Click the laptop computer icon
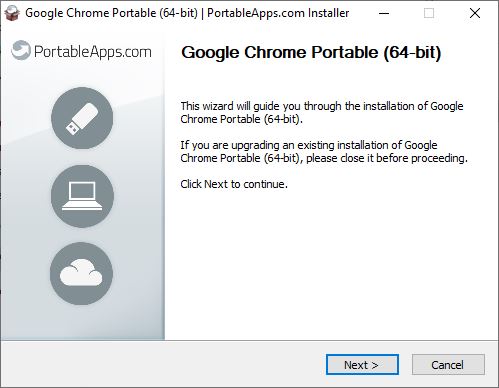 [82, 196]
